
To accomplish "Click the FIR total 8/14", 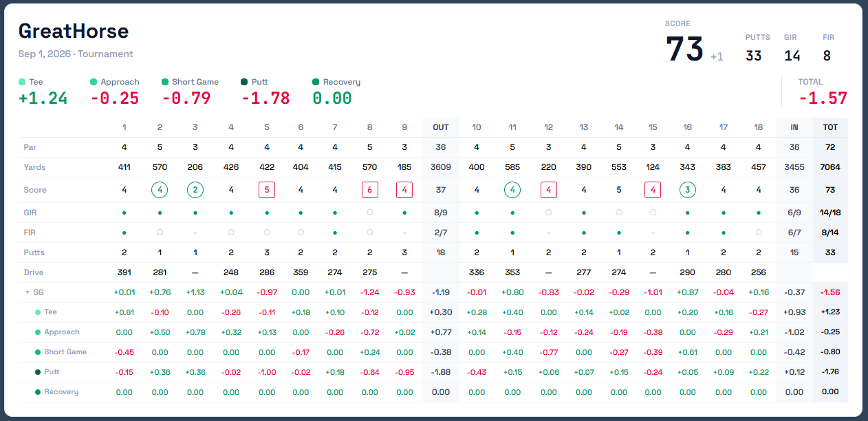I will (x=830, y=233).
